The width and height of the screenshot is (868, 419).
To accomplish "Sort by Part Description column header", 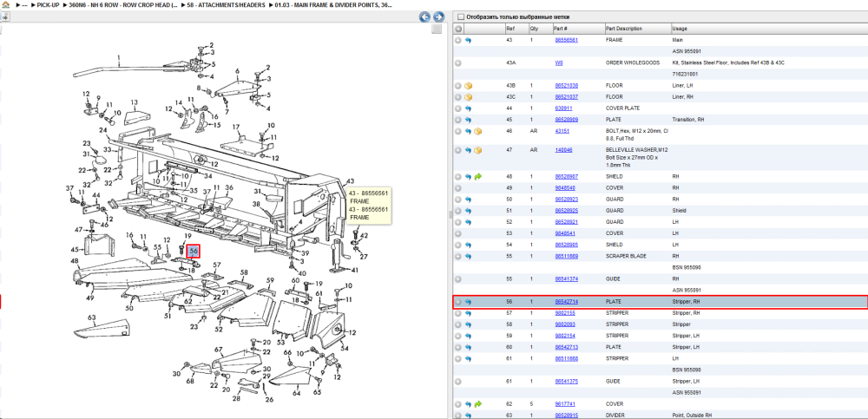I will tap(636, 29).
